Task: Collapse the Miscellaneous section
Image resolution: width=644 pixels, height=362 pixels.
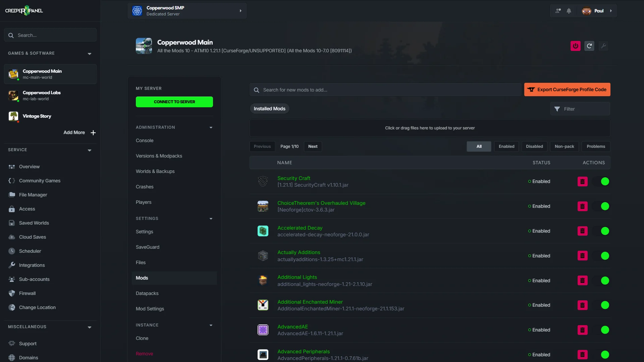Action: 90,327
